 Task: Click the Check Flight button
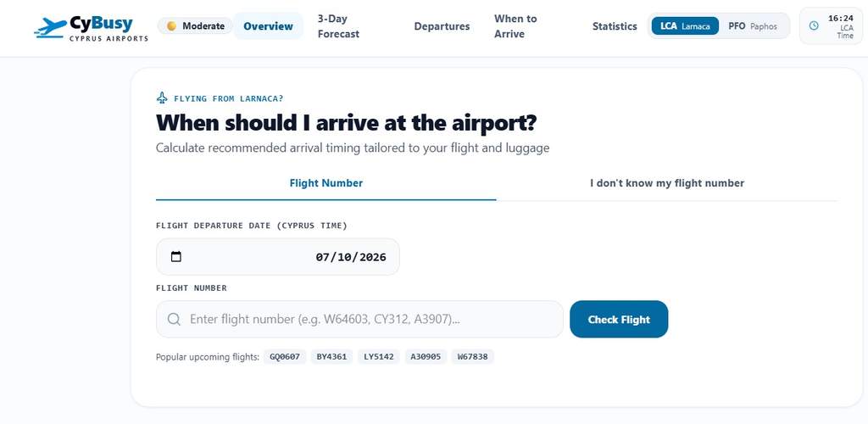pyautogui.click(x=619, y=320)
